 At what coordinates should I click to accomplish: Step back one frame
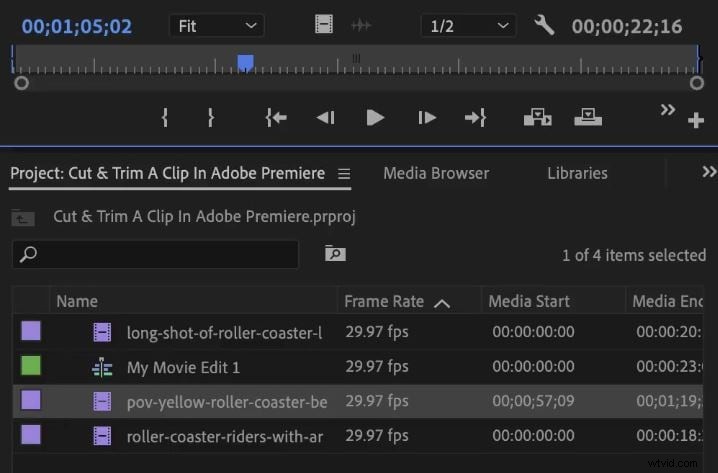[326, 118]
